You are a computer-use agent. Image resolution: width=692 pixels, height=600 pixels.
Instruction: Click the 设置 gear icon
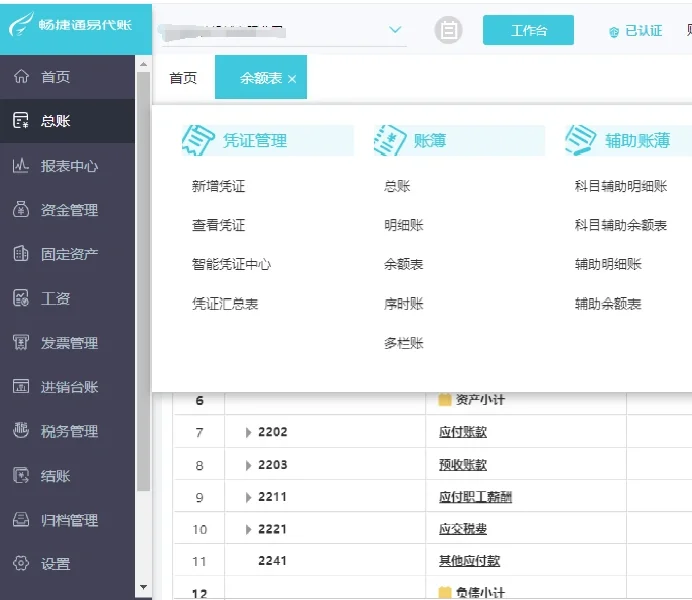(x=21, y=563)
